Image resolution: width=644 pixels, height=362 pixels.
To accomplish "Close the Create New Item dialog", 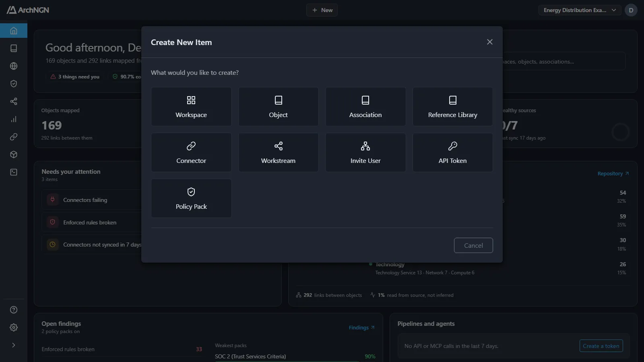I will click(490, 42).
